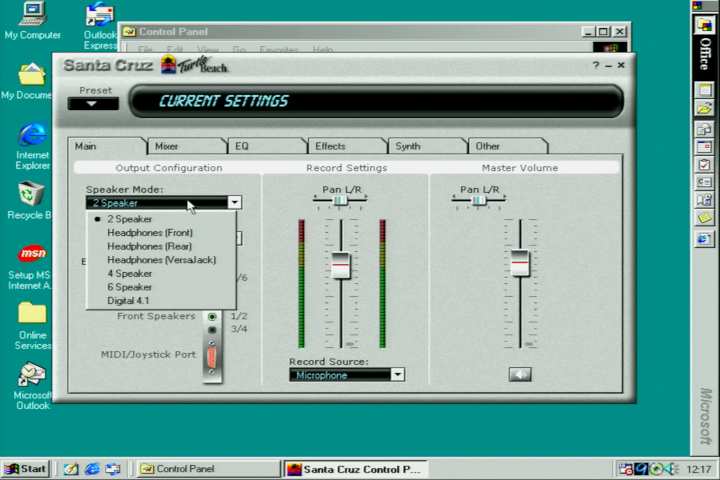Image resolution: width=720 pixels, height=480 pixels.
Task: Select Headphones (Front) speaker mode
Action: [x=161, y=233]
